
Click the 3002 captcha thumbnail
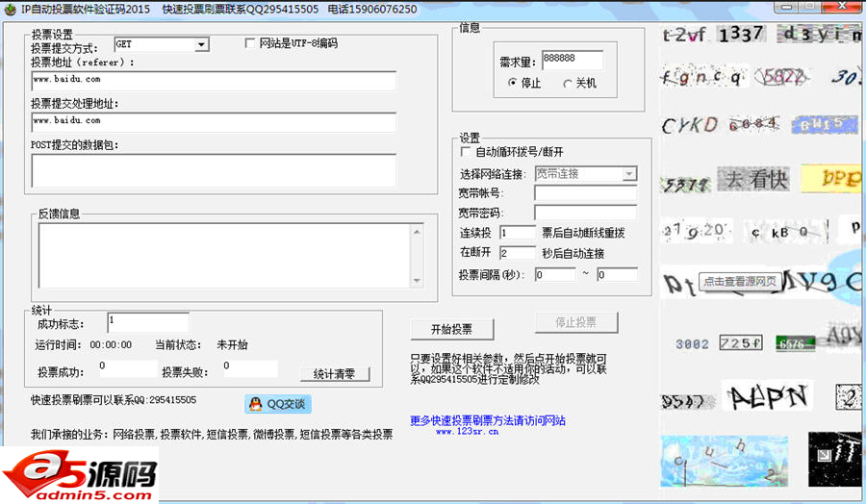692,344
